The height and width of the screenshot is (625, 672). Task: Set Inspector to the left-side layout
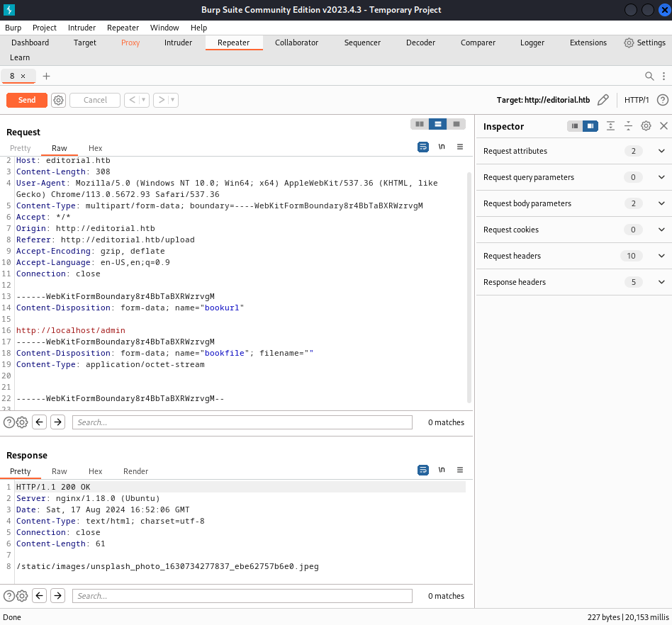point(575,126)
